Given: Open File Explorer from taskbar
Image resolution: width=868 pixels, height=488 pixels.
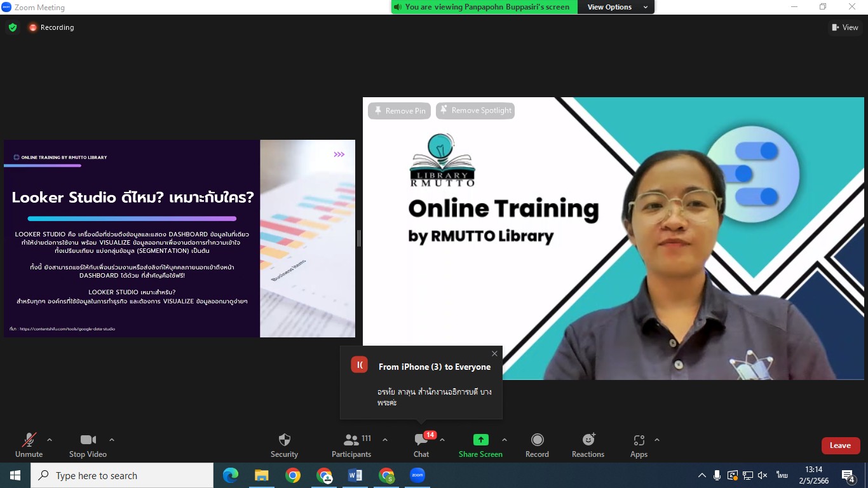Looking at the screenshot, I should click(x=262, y=475).
